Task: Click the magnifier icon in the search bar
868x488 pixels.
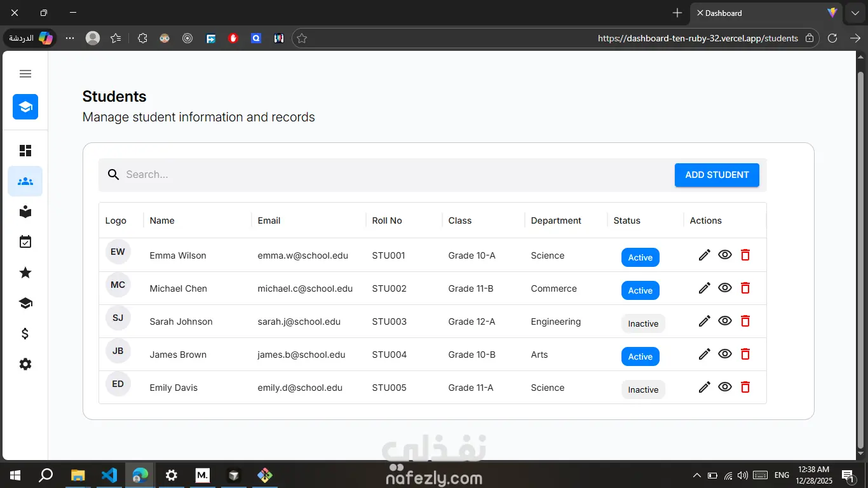Action: [113, 175]
